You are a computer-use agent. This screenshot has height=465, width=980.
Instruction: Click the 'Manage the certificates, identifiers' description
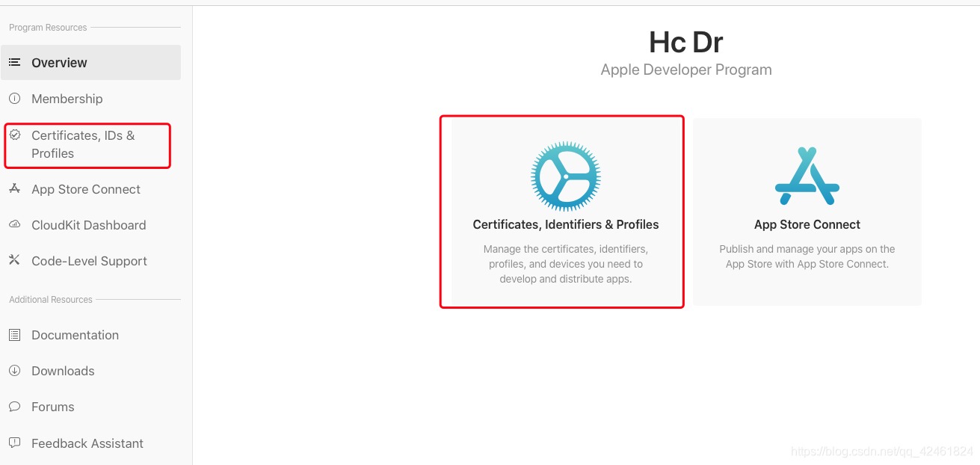pos(566,264)
